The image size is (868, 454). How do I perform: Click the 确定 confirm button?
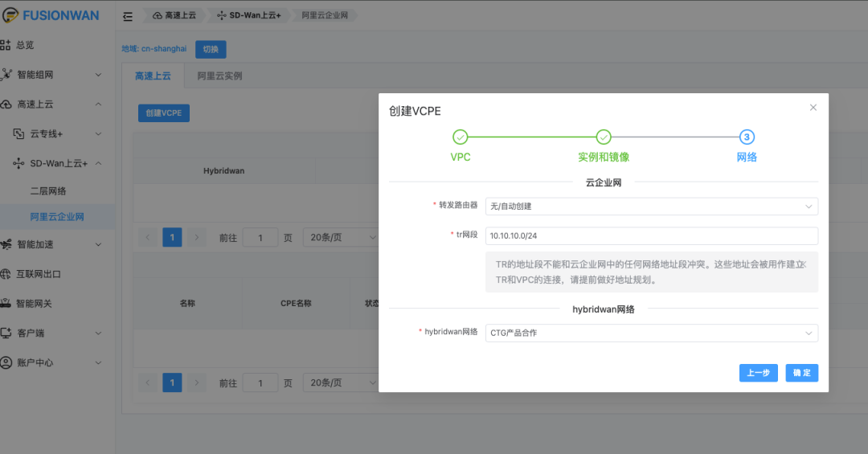pos(801,373)
